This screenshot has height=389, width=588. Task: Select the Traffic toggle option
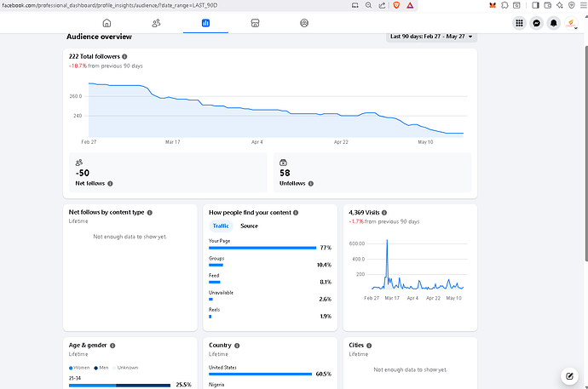click(x=221, y=226)
